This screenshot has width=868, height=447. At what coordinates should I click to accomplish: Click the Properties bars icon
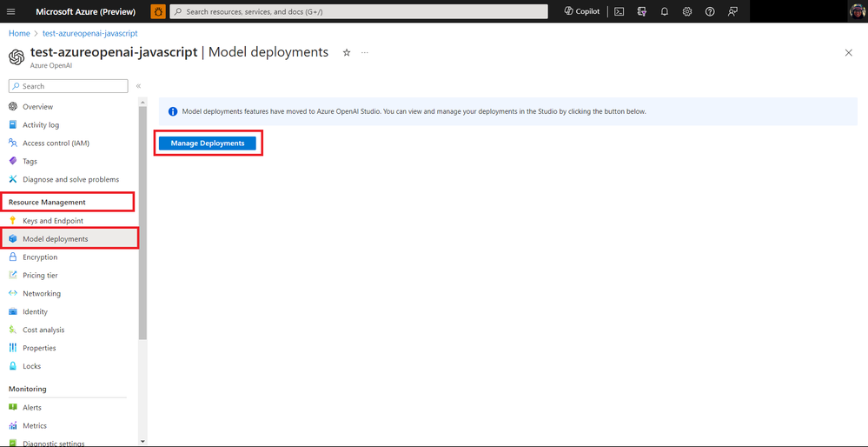pos(13,348)
